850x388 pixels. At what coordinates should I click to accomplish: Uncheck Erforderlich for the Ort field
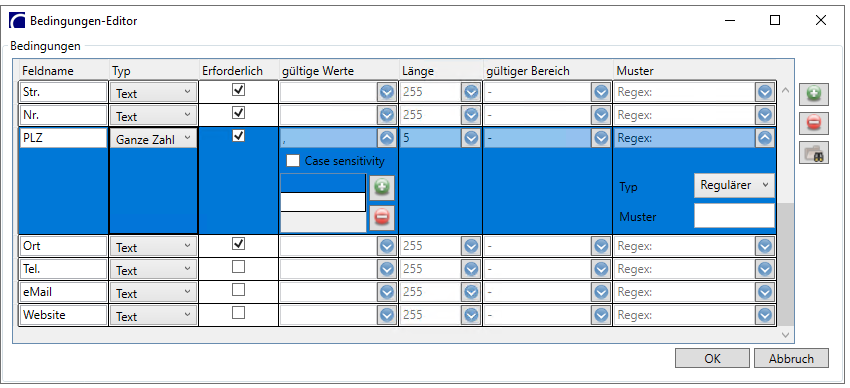(238, 244)
